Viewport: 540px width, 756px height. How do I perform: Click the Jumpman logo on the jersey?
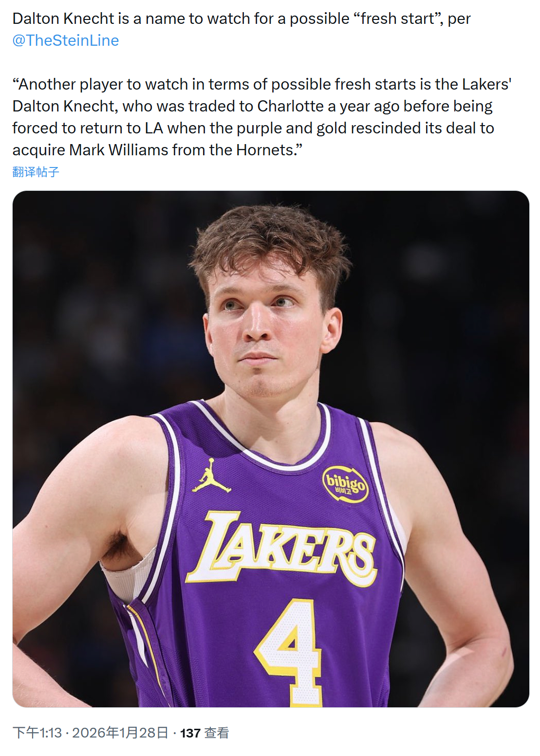[211, 476]
